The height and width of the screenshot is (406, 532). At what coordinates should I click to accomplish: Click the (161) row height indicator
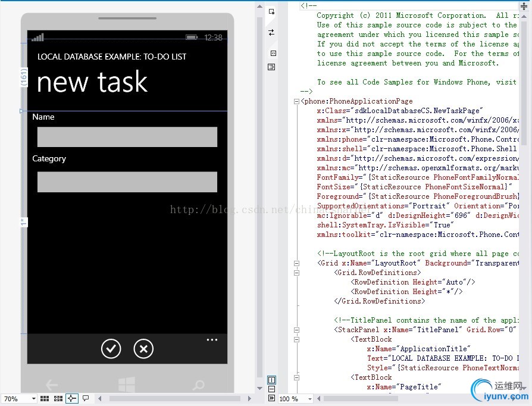(23, 77)
